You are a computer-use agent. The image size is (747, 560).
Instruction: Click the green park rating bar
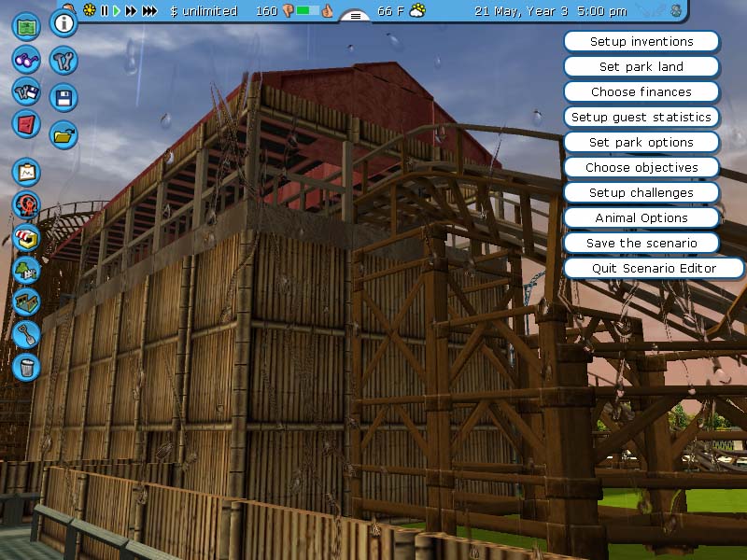(x=307, y=10)
